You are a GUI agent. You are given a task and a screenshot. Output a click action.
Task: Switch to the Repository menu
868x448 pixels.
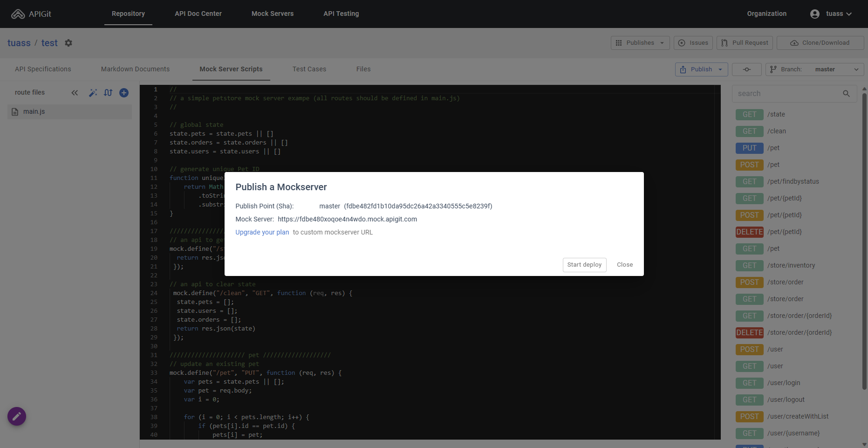(128, 14)
